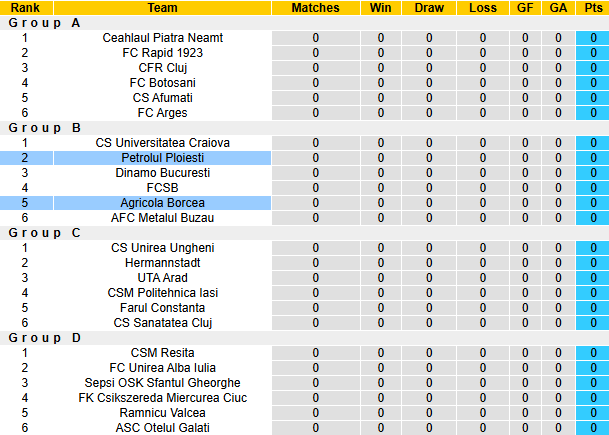This screenshot has width=609, height=435.
Task: Click the Rank column header
Action: (x=25, y=8)
